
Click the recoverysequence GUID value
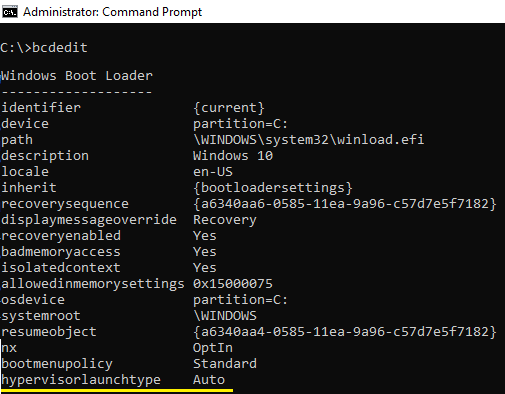point(345,204)
